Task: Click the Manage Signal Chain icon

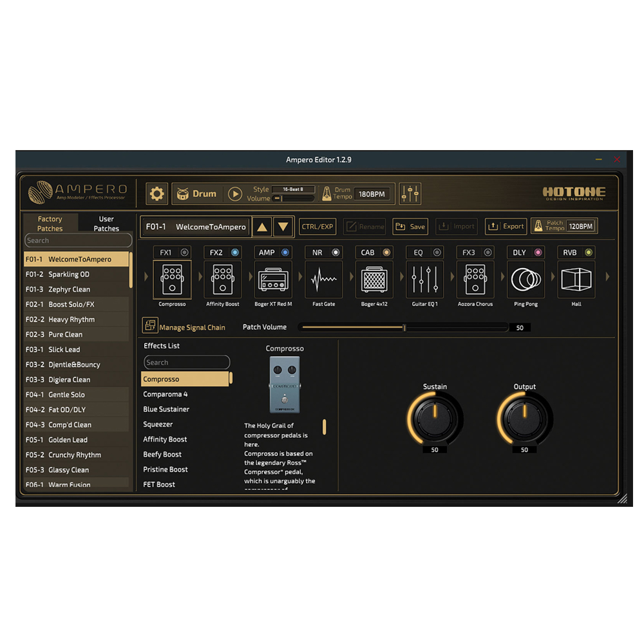Action: click(x=150, y=326)
